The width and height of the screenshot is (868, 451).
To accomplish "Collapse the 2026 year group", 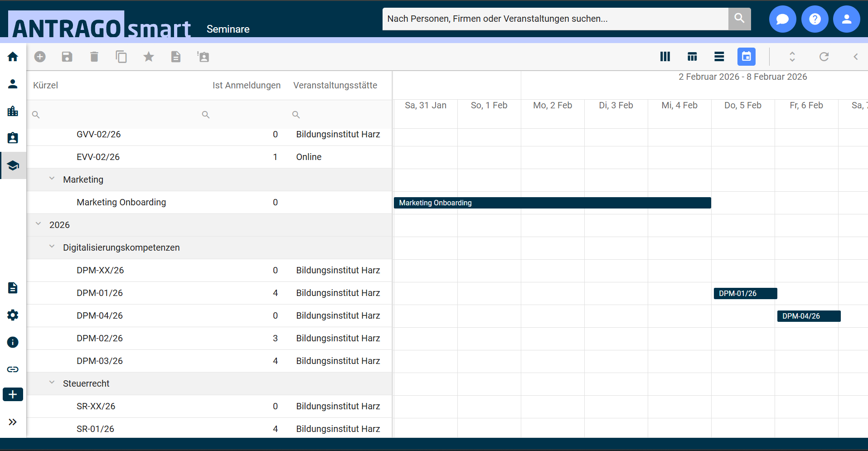I will point(39,224).
